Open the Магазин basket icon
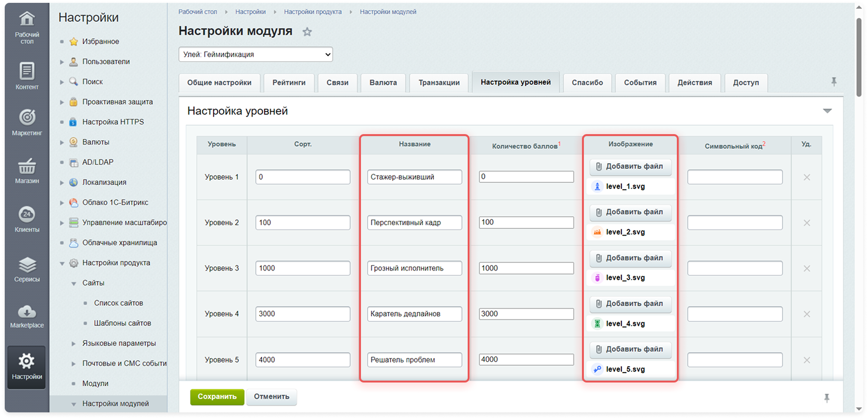Screen dimensions: 868x419 click(x=27, y=171)
